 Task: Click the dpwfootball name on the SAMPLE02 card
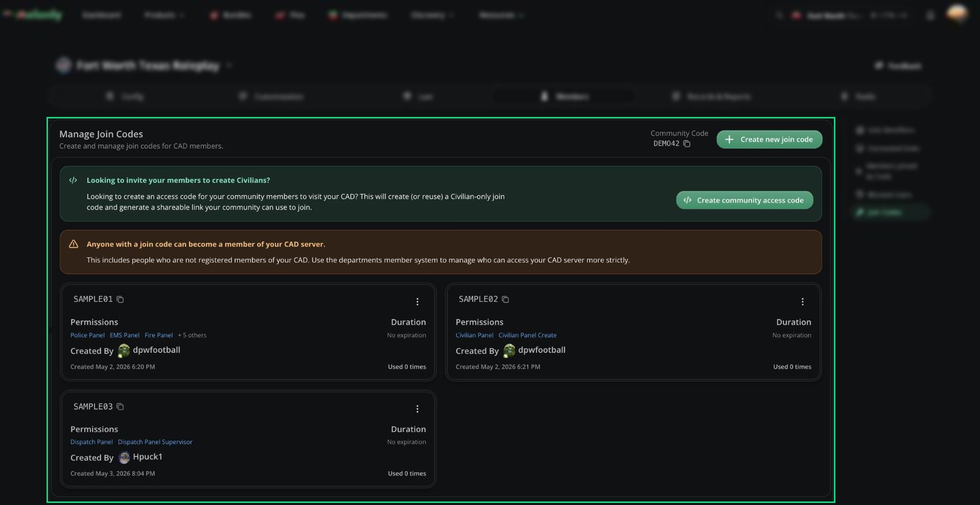(542, 350)
